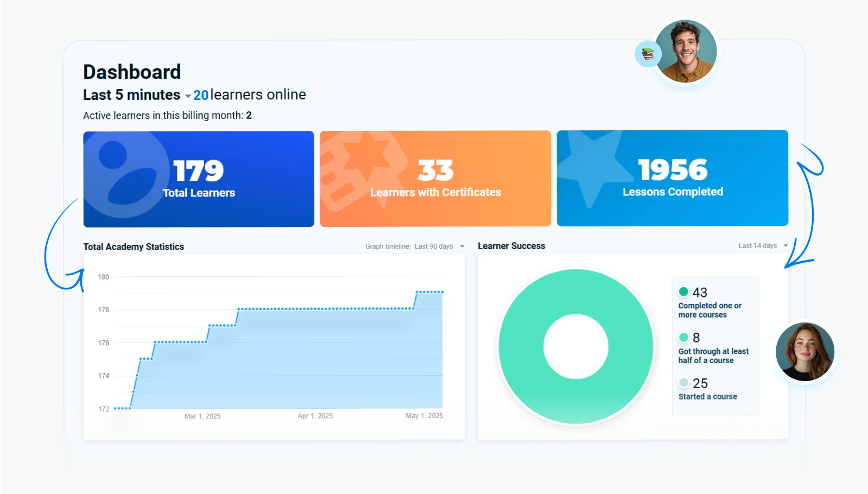868x494 pixels.
Task: Open the 1956 Lessons Completed card
Action: (672, 178)
